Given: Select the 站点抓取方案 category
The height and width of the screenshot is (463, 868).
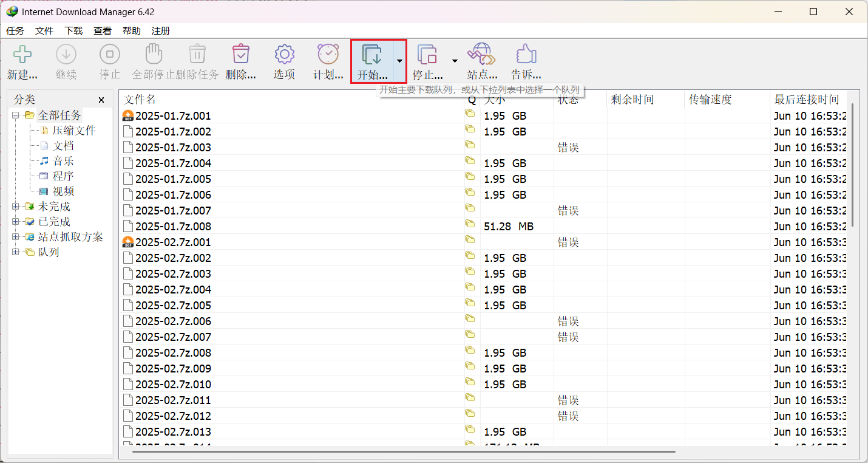Looking at the screenshot, I should [x=70, y=237].
